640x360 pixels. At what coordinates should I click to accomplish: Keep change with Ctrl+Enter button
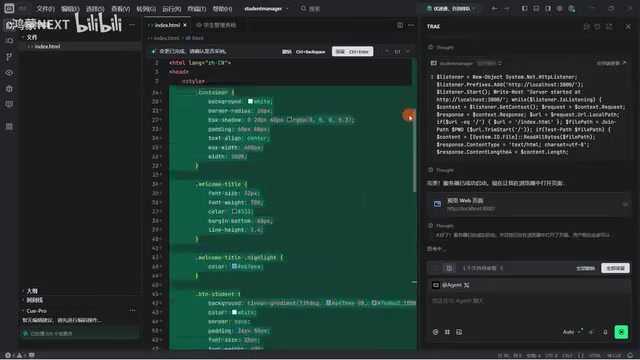tap(353, 51)
